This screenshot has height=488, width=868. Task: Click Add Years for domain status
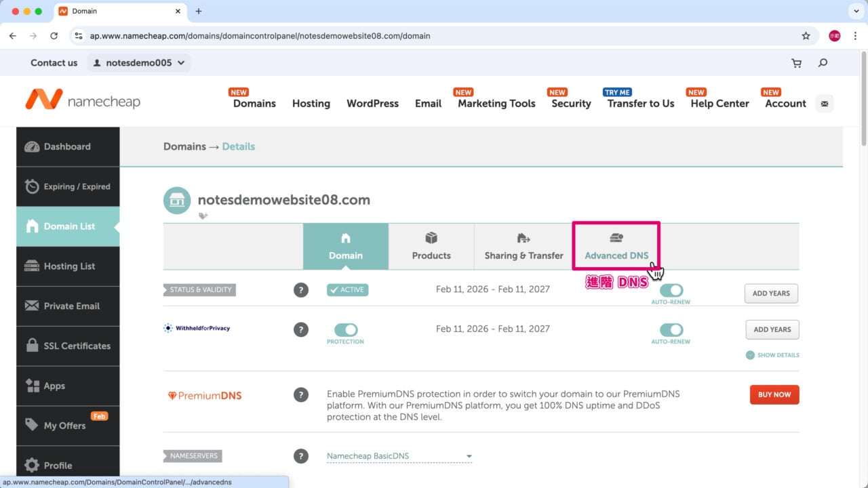pos(771,293)
